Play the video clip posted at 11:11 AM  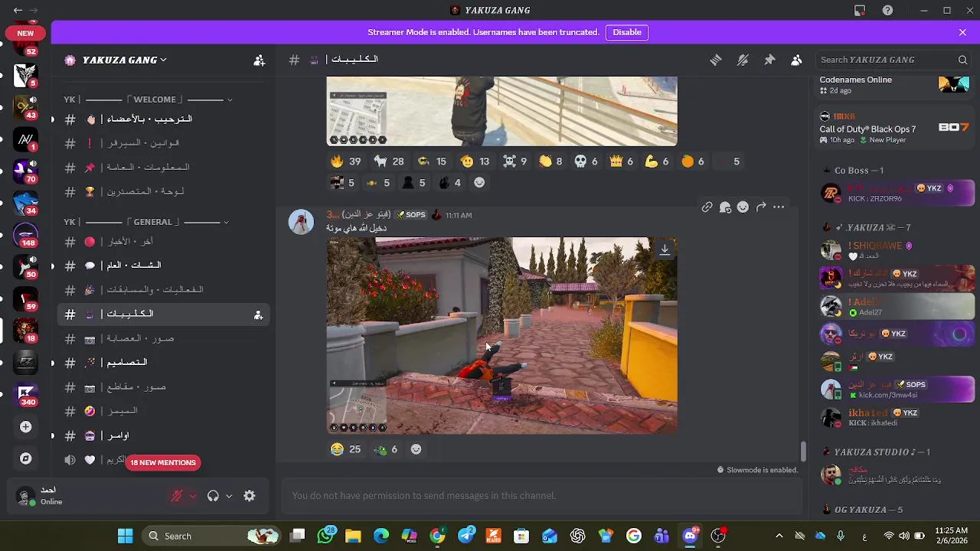(x=501, y=335)
